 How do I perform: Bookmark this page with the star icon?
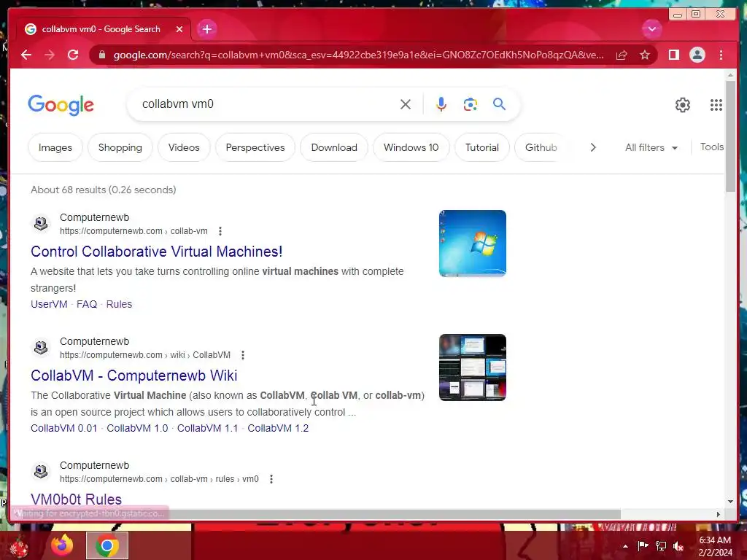645,55
